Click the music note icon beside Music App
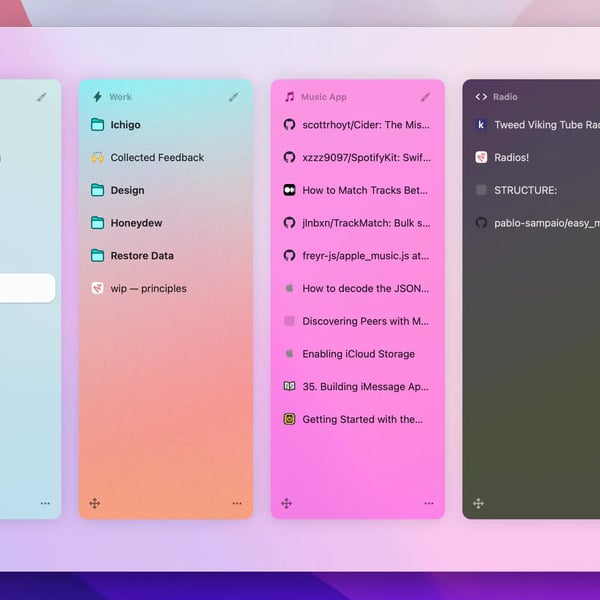 click(x=289, y=97)
